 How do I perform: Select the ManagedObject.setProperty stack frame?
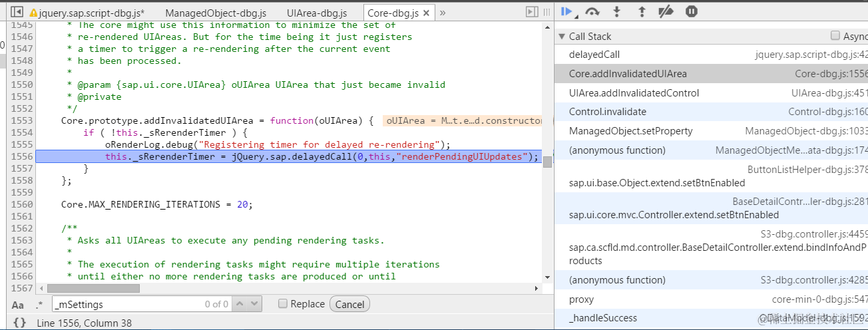click(x=711, y=131)
